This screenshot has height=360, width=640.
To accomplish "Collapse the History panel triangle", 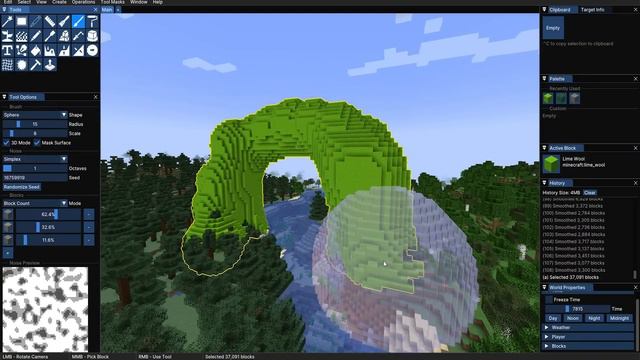I will coord(544,183).
